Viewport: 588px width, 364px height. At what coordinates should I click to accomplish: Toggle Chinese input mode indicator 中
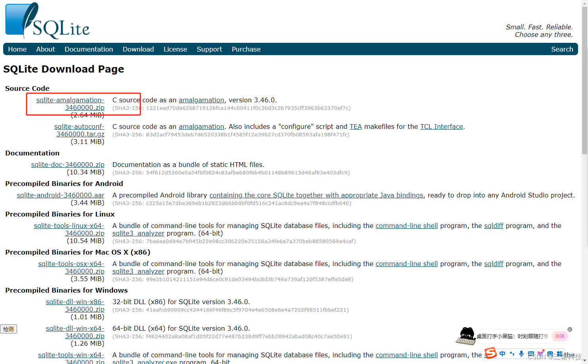coord(502,354)
